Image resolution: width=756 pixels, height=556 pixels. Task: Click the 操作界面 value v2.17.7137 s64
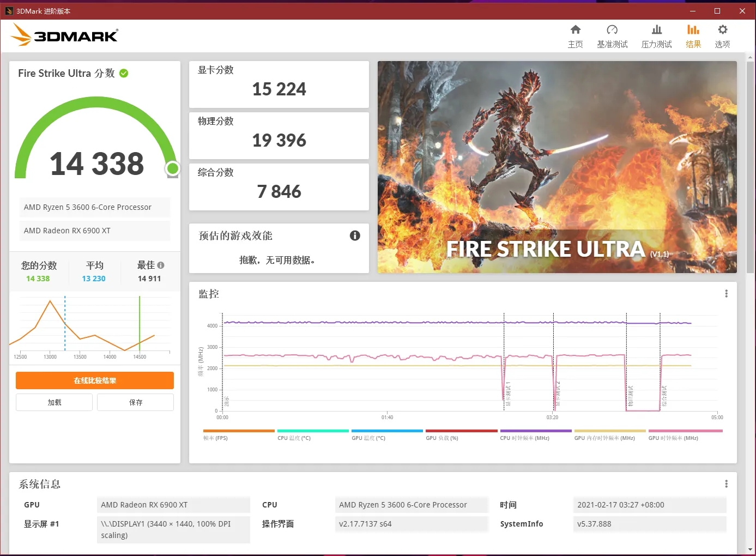click(x=412, y=524)
